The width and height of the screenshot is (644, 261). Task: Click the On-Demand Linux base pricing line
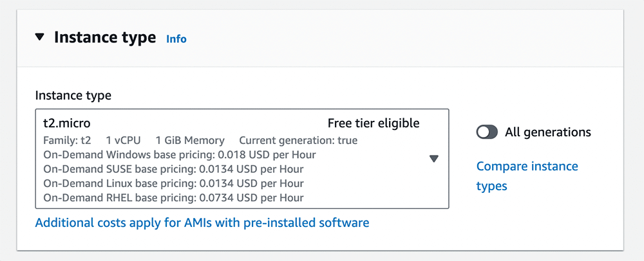173,183
